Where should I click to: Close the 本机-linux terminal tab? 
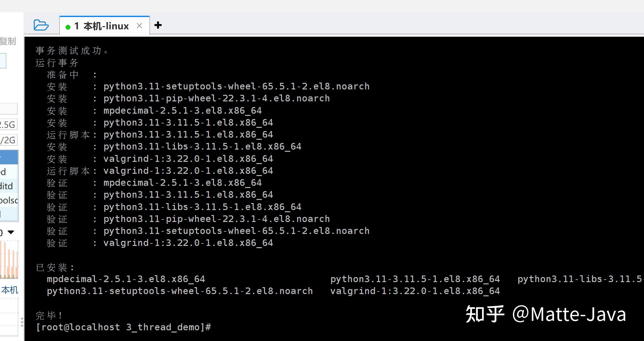[x=139, y=26]
